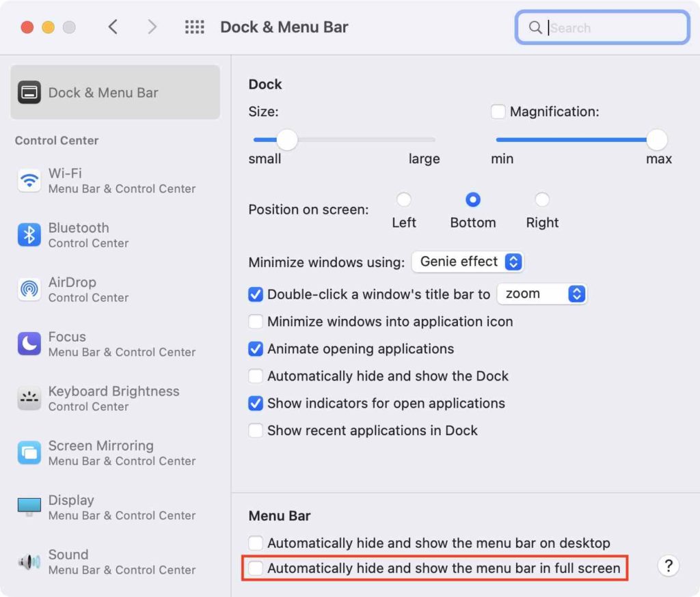Screen dimensions: 700x597
Task: Enable the Magnification checkbox
Action: [498, 111]
